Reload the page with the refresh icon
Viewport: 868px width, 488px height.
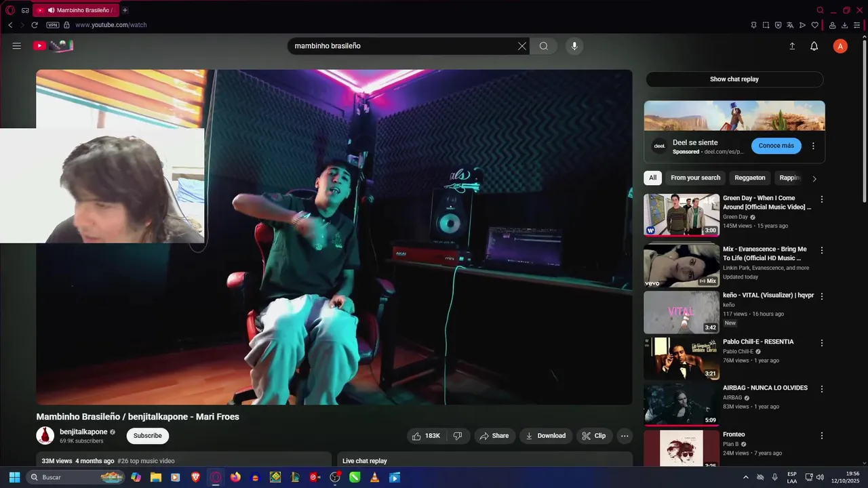click(35, 25)
